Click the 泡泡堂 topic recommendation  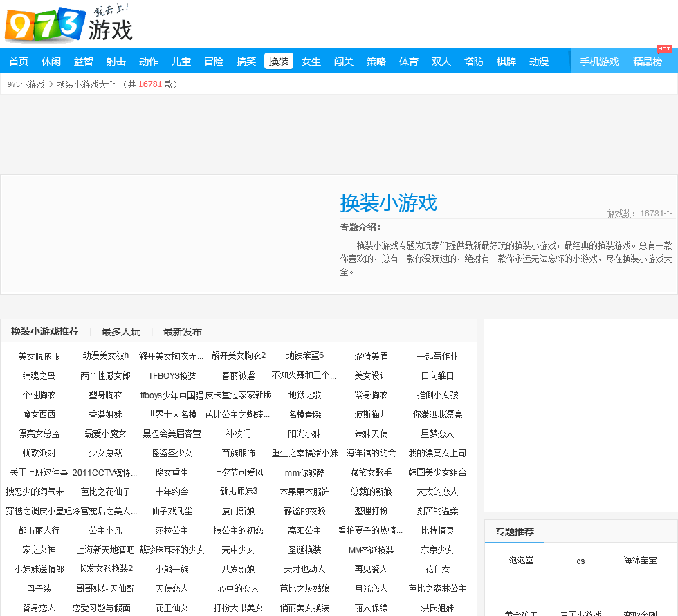pyautogui.click(x=522, y=560)
